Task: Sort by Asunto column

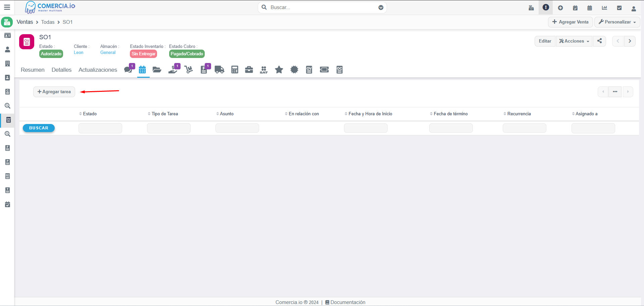Action: click(225, 114)
